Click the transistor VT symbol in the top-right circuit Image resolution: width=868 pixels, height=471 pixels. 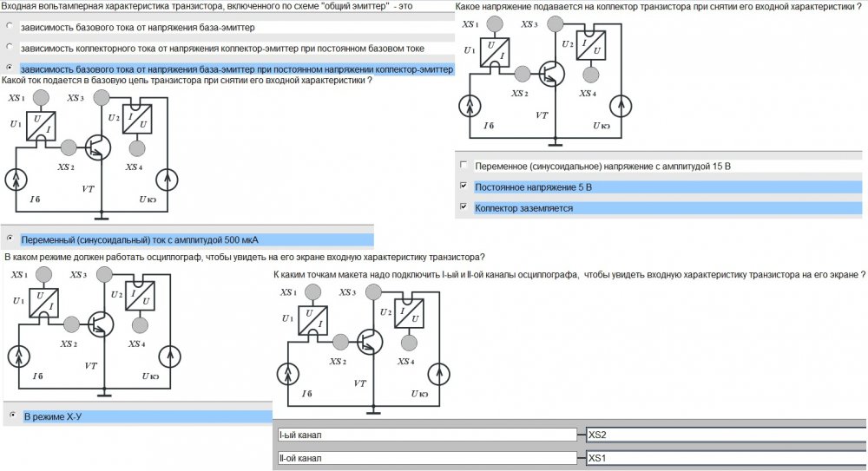pyautogui.click(x=551, y=74)
